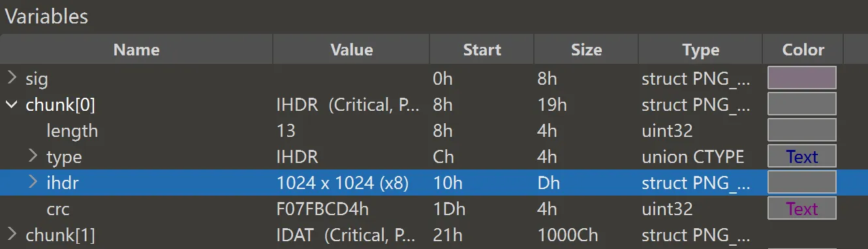Viewport: 868px width, 249px height.
Task: Collapse the chunk[0] tree node
Action: coord(12,105)
